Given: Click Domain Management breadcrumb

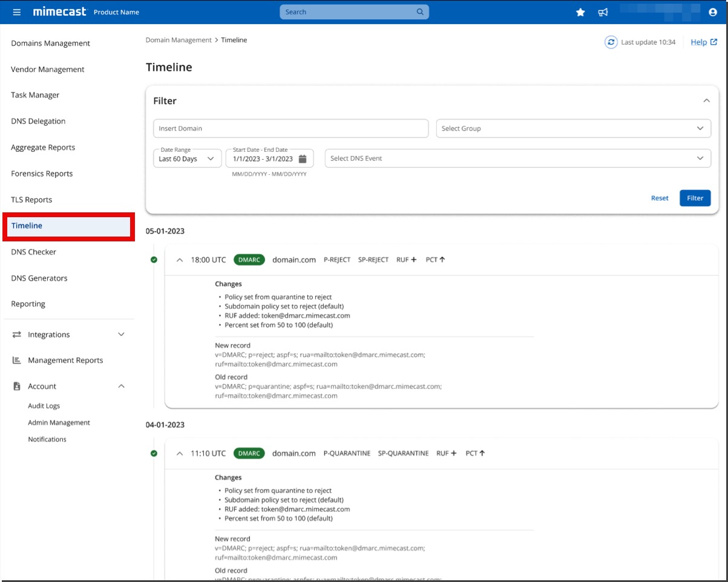Looking at the screenshot, I should point(179,40).
